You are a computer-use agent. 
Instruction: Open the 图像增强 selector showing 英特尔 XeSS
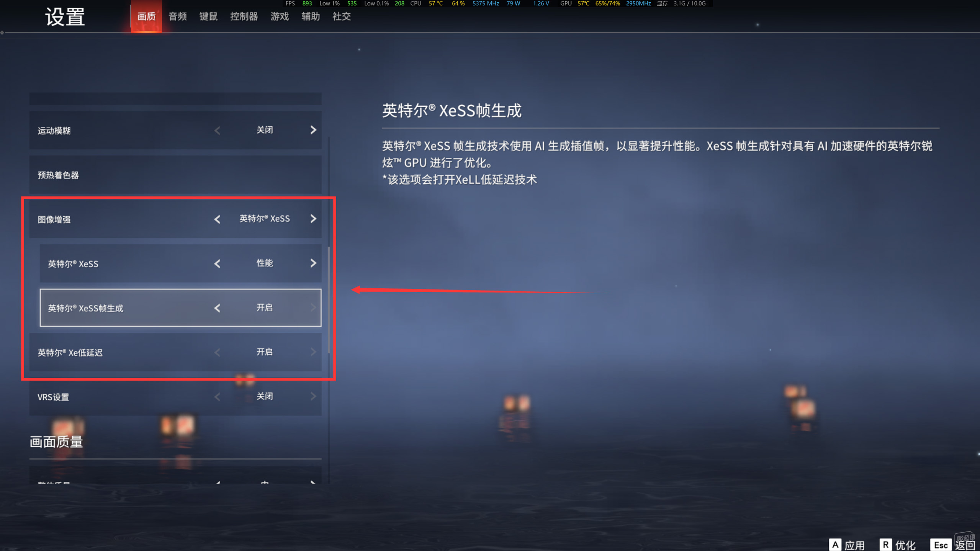(265, 219)
